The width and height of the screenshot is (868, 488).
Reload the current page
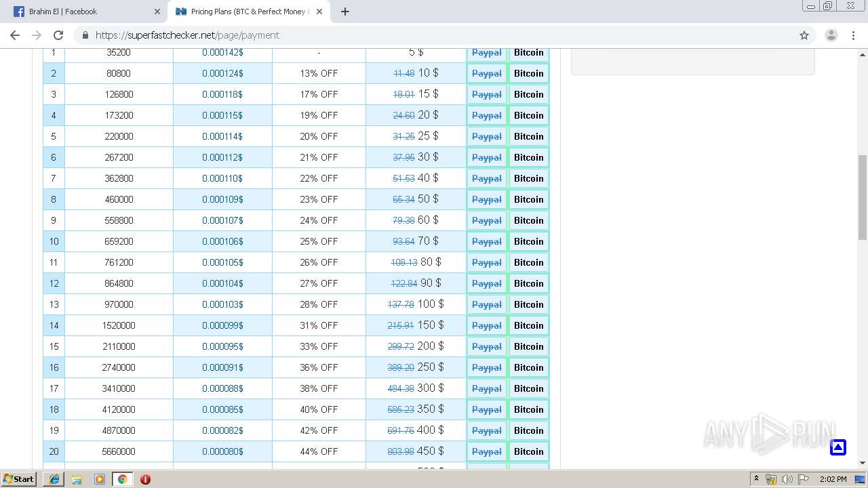[58, 35]
